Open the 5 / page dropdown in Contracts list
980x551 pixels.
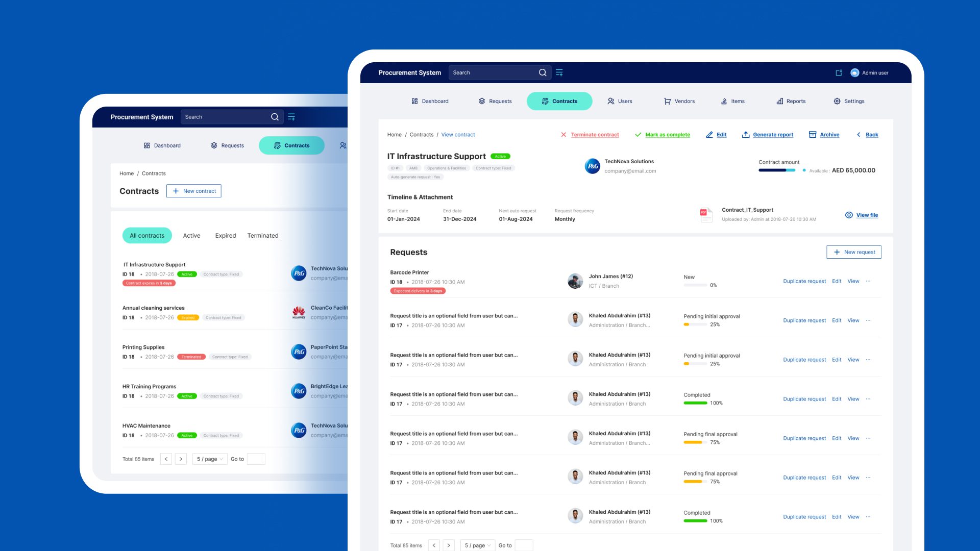[x=210, y=459]
